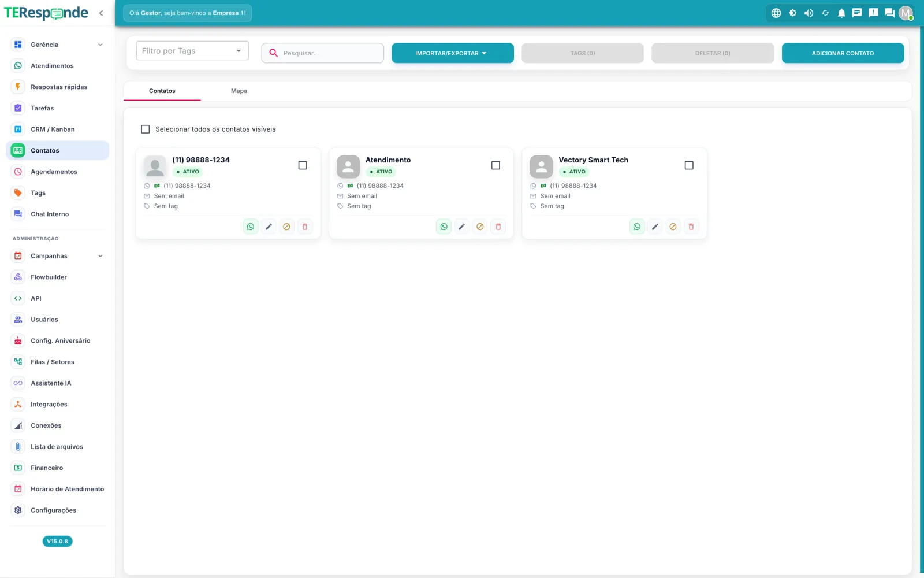Select the Vectory Smart Tech checkbox
This screenshot has width=924, height=578.
(x=689, y=165)
